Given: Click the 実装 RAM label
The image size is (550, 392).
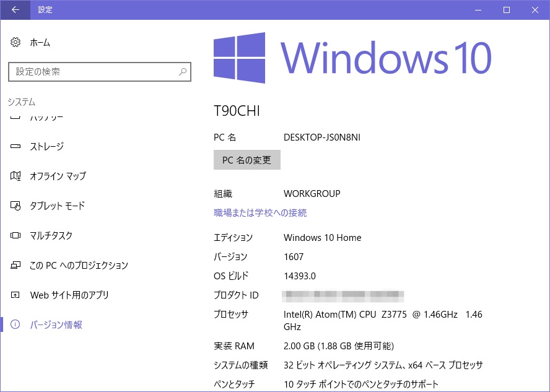Looking at the screenshot, I should [x=234, y=346].
